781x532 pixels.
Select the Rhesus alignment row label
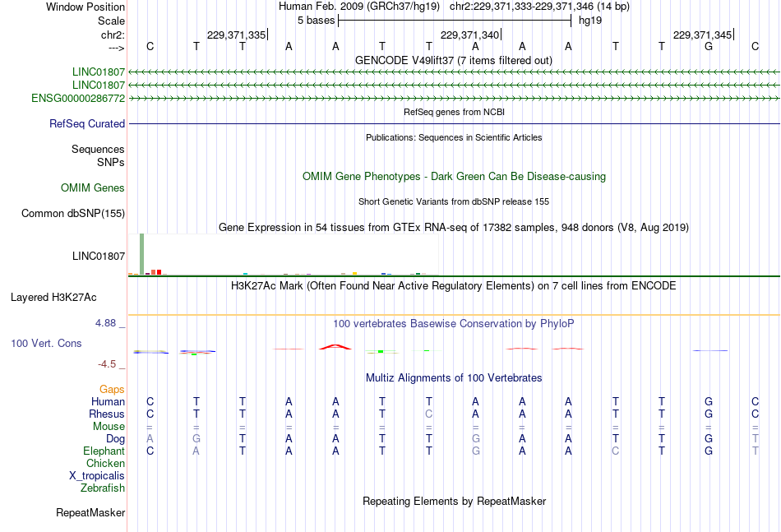click(107, 414)
